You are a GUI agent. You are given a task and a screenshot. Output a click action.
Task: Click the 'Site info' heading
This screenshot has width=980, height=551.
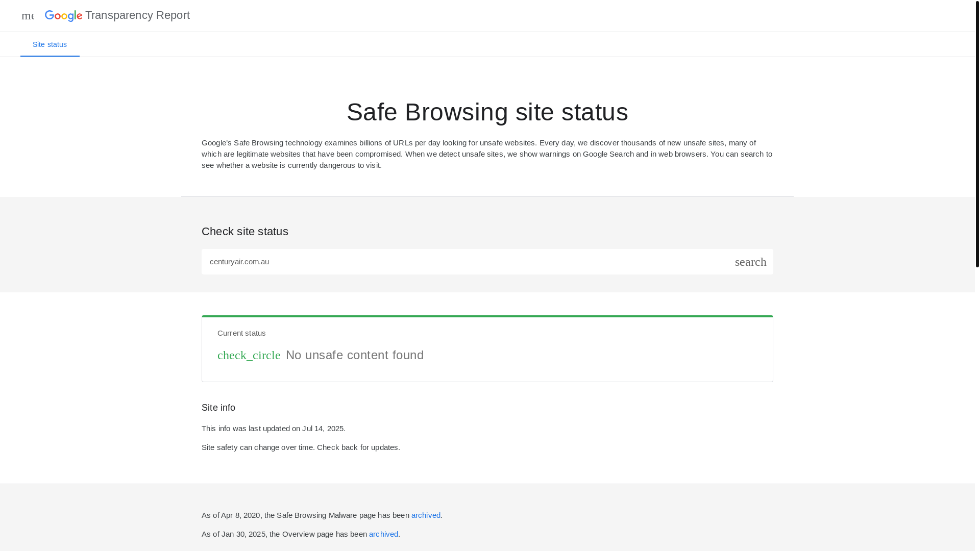tap(218, 408)
